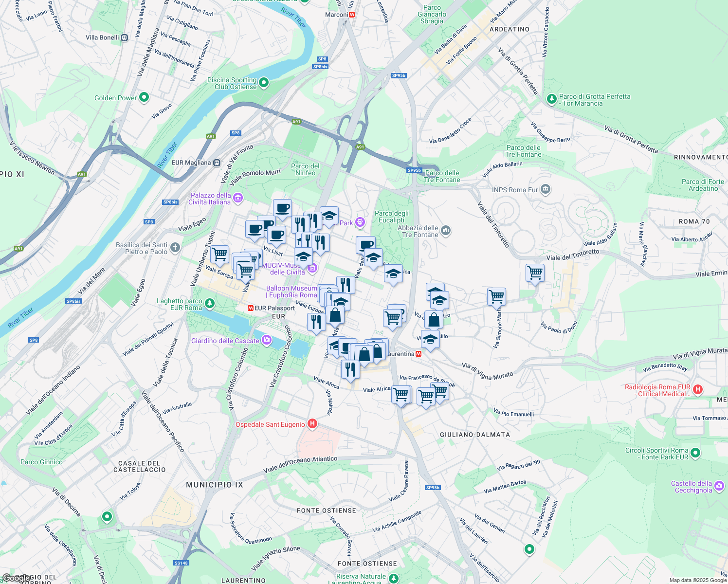Select the Laghetto parco EUR Roma pin
Image resolution: width=728 pixels, height=584 pixels.
209,303
